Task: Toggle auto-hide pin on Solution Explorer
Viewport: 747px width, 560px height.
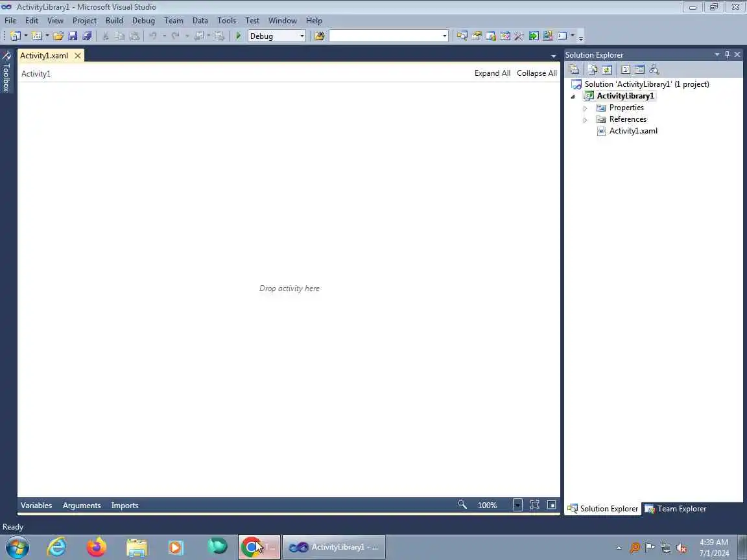Action: tap(727, 54)
